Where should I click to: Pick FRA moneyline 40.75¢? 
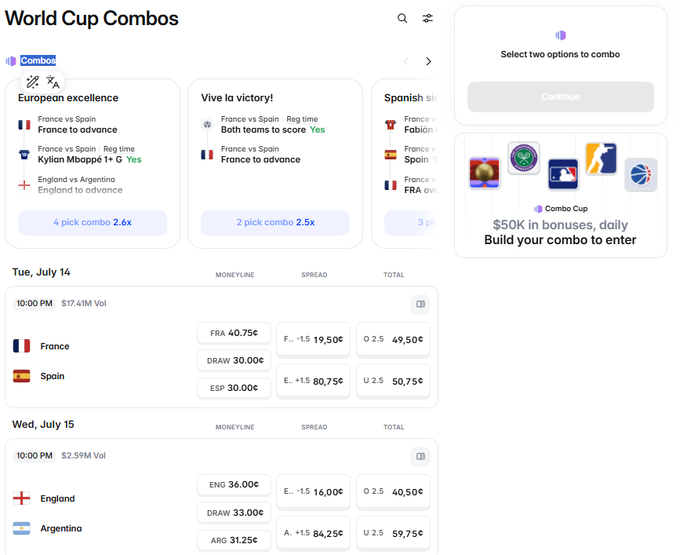point(234,333)
